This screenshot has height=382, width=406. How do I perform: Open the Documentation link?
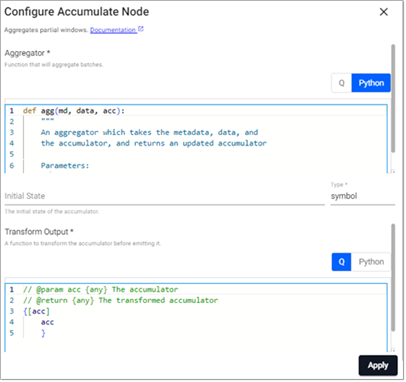click(113, 30)
